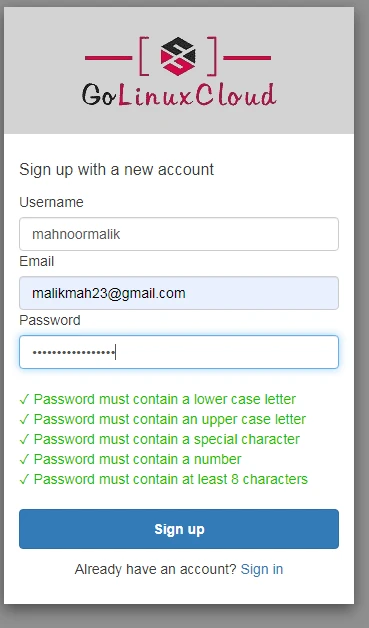Click the right red bracket in logo

point(212,56)
